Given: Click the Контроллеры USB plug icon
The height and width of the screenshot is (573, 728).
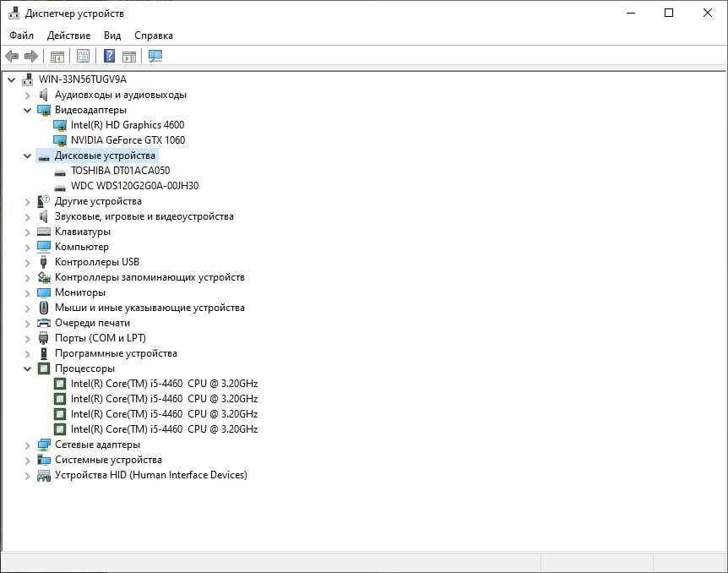Looking at the screenshot, I should click(44, 262).
